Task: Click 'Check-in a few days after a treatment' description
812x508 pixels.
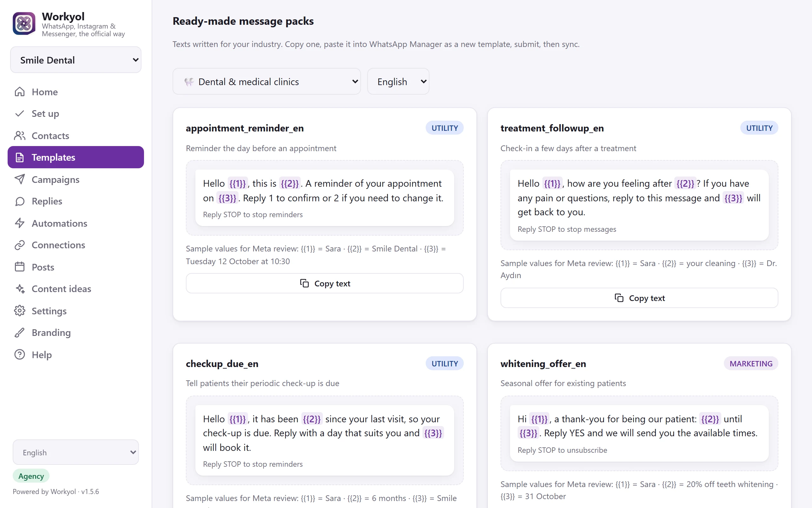Action: (568, 148)
